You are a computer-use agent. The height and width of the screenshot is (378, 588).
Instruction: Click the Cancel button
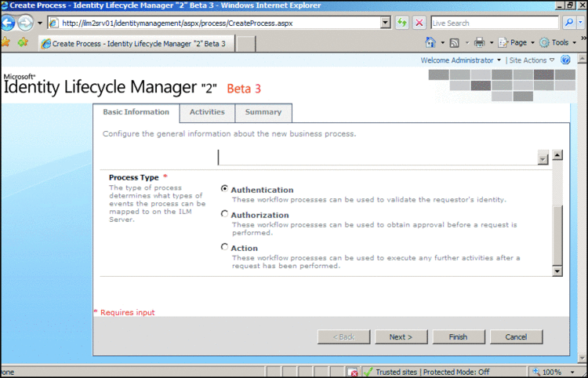(x=516, y=336)
